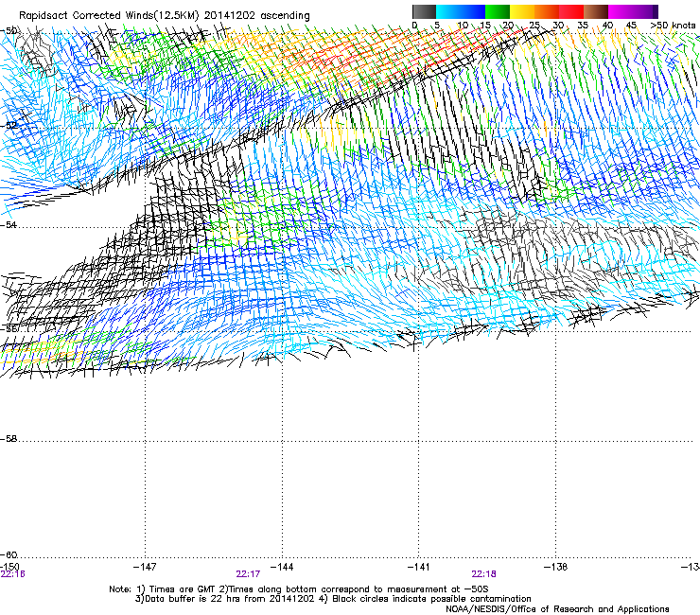The width and height of the screenshot is (700, 615).
Task: Select the yellow 20-25 knots legend segment
Action: [522, 11]
